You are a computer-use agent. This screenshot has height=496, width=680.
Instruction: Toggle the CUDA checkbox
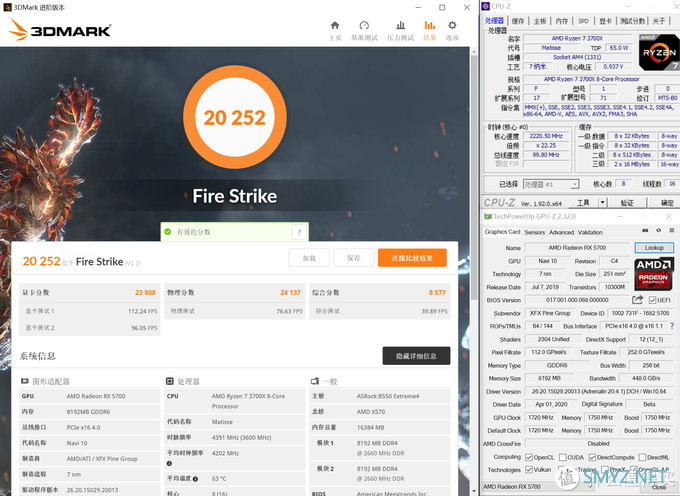[562, 457]
